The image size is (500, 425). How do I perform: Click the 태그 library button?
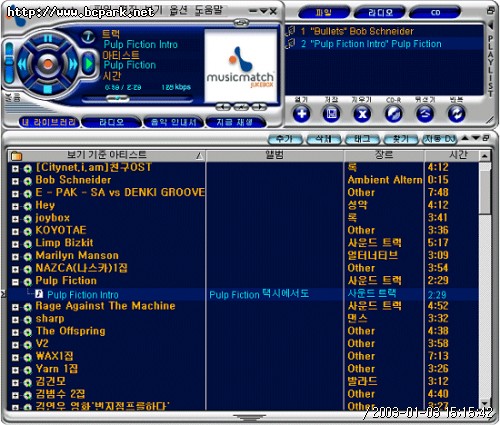coord(362,139)
